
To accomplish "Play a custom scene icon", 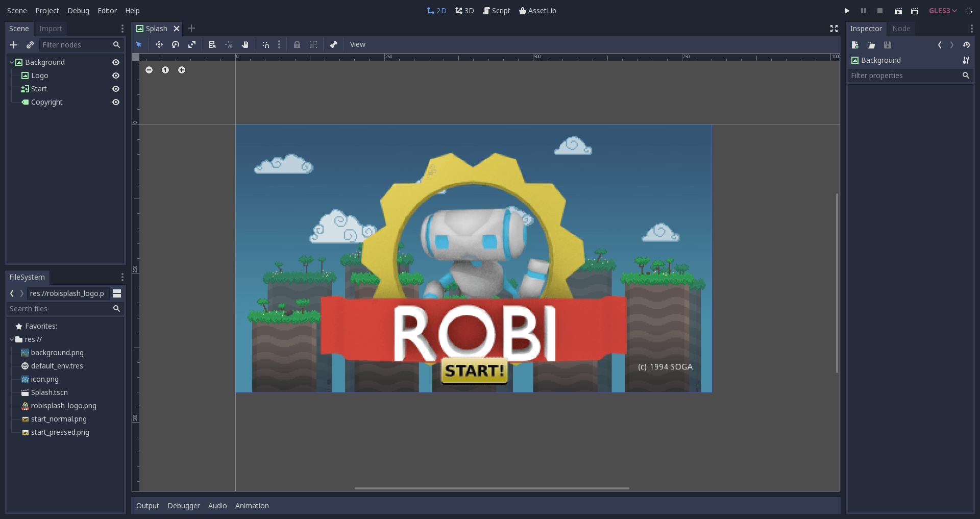I will point(915,11).
